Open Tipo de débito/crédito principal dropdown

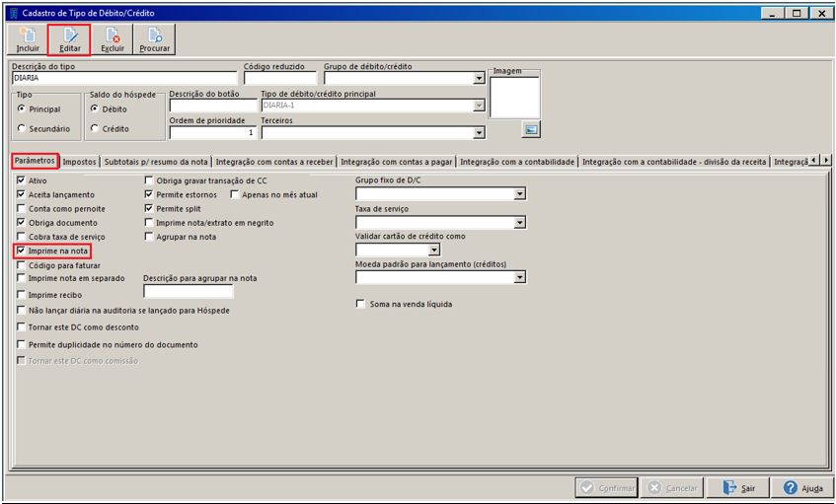pos(479,106)
